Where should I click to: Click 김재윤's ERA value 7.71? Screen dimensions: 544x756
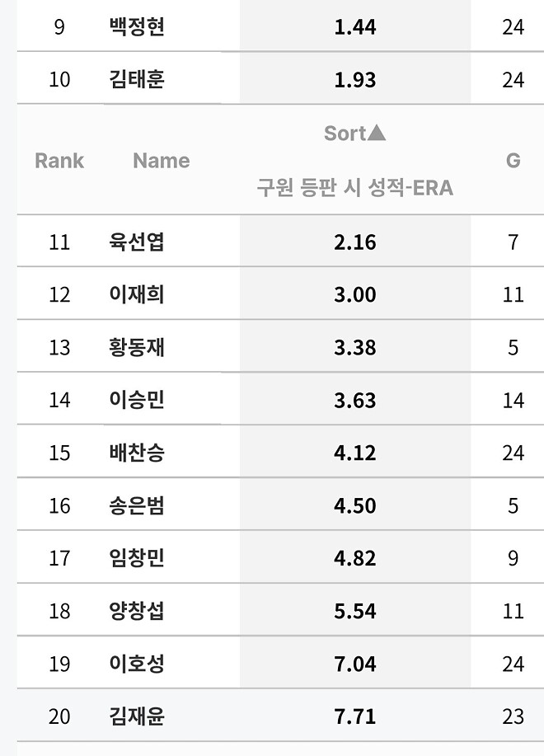coord(354,716)
